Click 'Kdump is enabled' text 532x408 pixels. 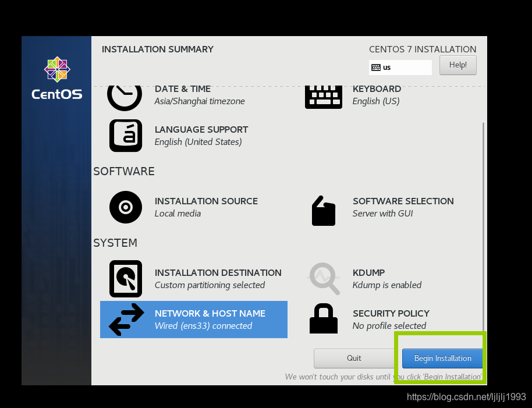coord(387,285)
